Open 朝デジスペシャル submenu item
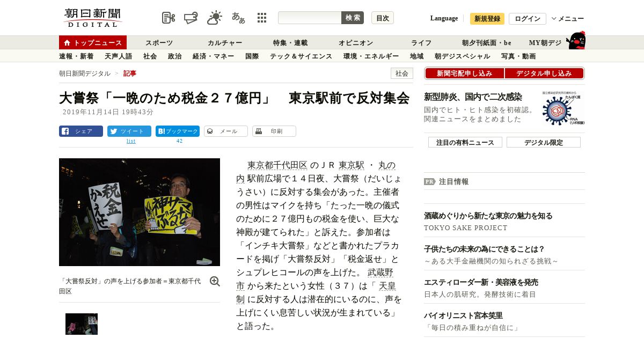The image size is (644, 338). coord(462,56)
